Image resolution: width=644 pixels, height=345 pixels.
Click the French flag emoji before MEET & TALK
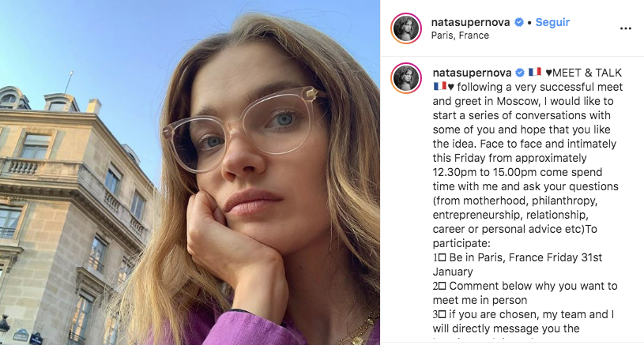534,71
